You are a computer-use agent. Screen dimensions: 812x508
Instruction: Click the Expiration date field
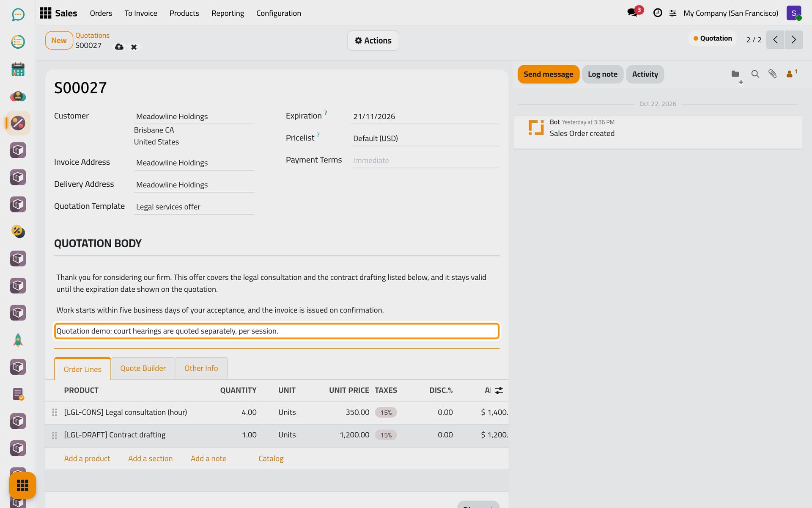[x=425, y=116]
